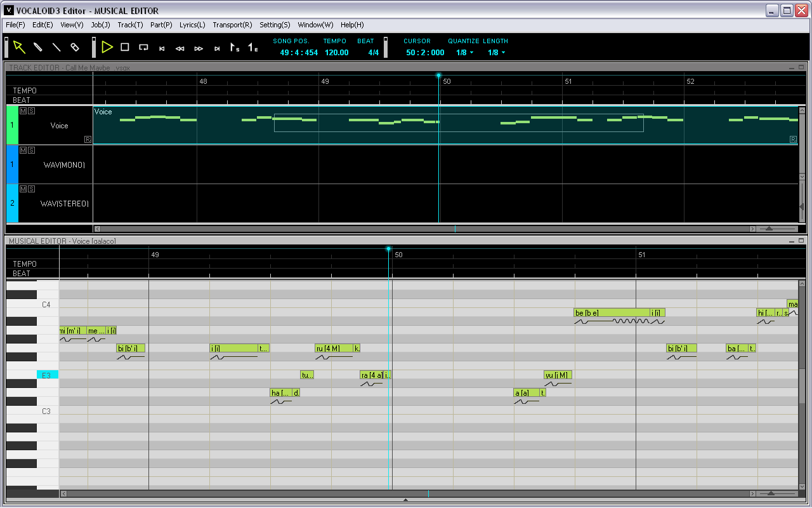812x508 pixels.
Task: Select the arrow pointer tool
Action: [x=19, y=47]
